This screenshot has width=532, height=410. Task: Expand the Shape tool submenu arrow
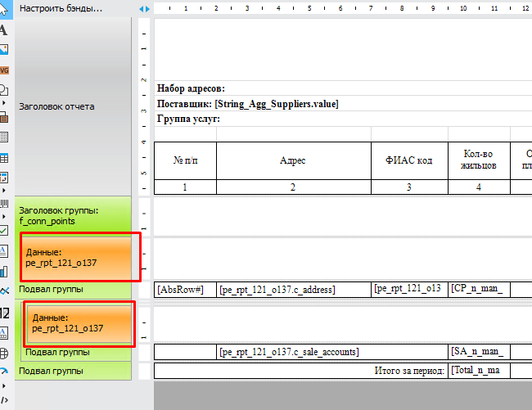coord(4,103)
